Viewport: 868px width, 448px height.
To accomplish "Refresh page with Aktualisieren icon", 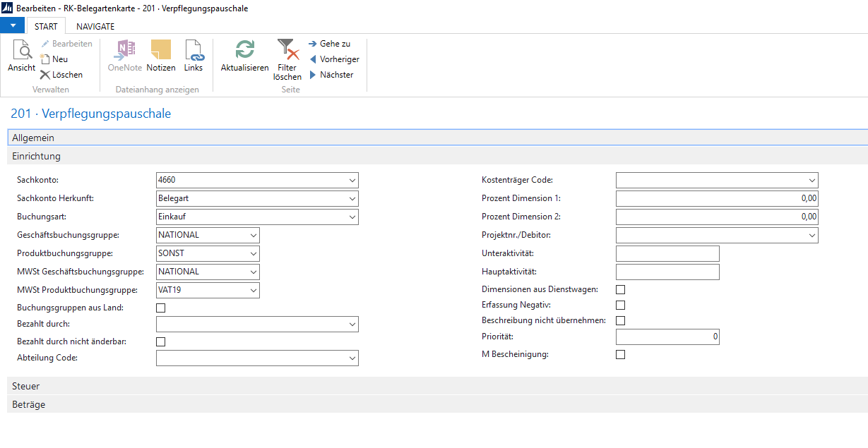I will tap(244, 52).
